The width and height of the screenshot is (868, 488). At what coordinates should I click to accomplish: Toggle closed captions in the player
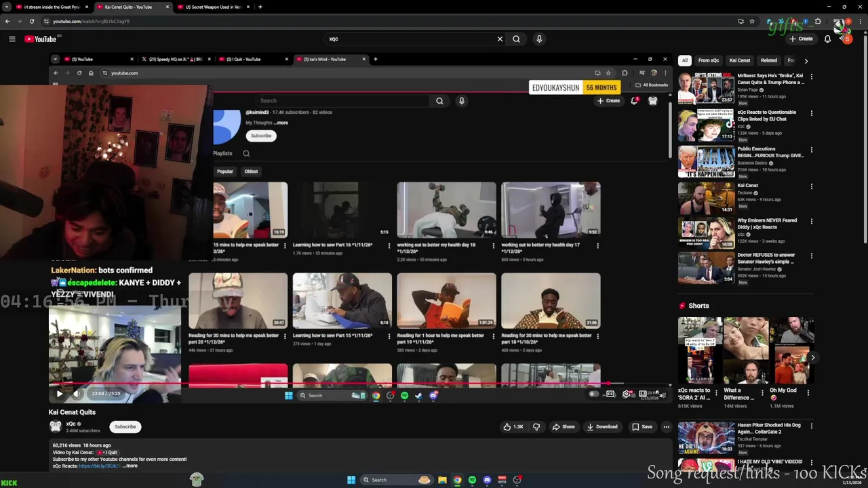click(610, 394)
